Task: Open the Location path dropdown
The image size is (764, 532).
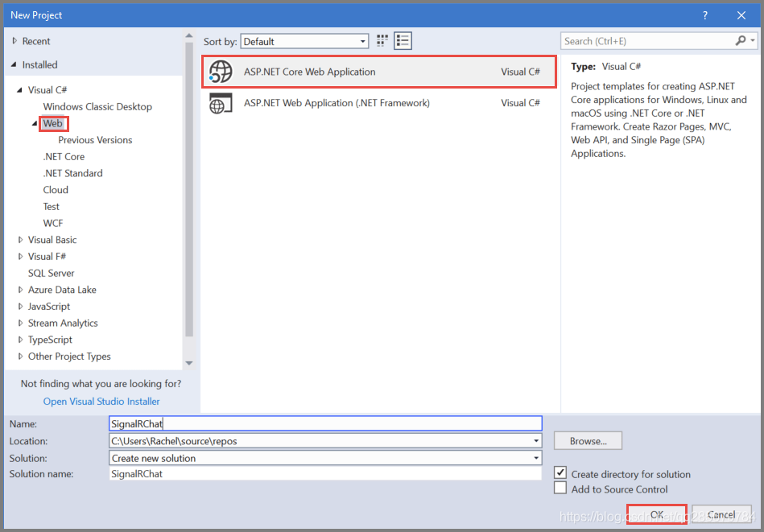Action: point(535,440)
